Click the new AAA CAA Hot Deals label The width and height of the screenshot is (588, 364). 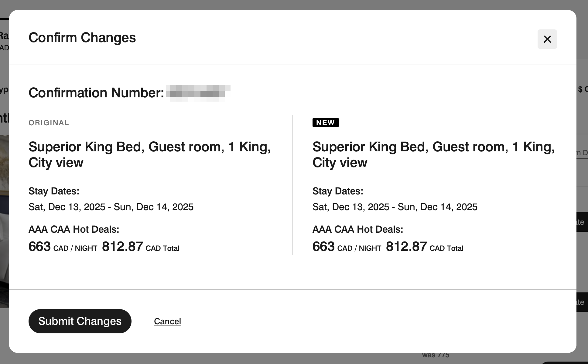point(358,229)
